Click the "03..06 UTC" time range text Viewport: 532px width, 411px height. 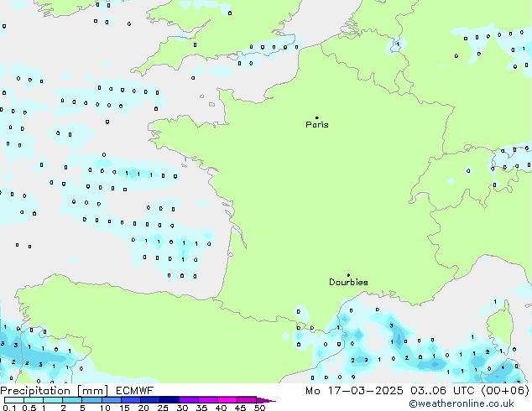click(442, 391)
